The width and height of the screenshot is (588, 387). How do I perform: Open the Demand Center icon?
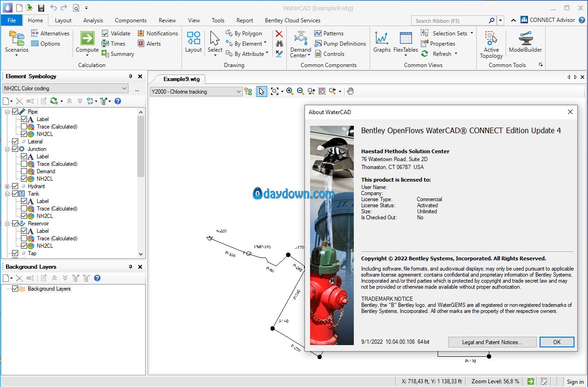(x=300, y=38)
